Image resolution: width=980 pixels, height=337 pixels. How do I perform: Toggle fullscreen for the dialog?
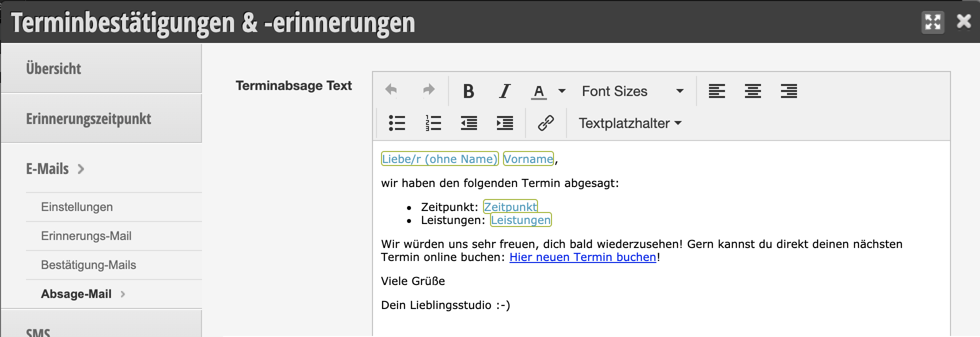[x=932, y=22]
